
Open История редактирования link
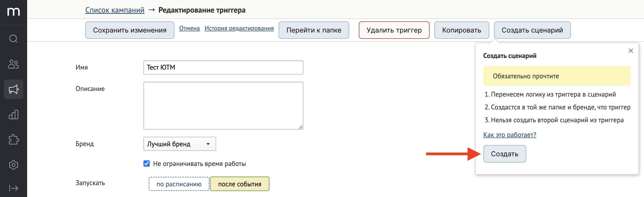[239, 28]
